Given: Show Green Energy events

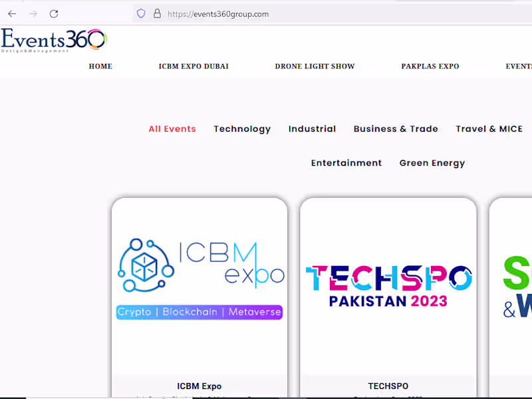Looking at the screenshot, I should click(x=432, y=163).
